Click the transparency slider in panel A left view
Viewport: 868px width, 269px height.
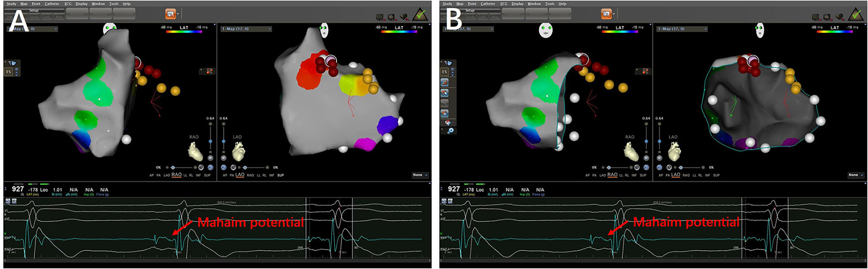pos(173,168)
